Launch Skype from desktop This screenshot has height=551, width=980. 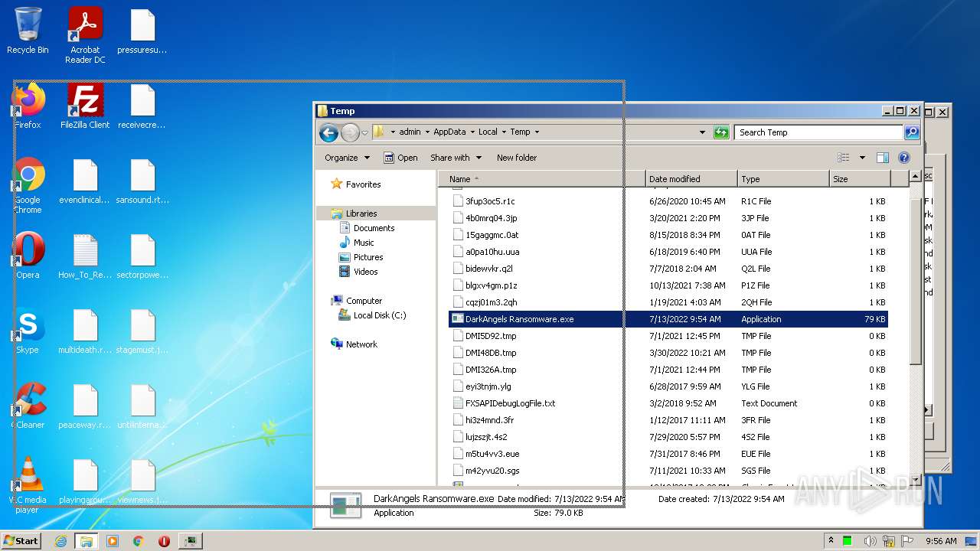click(28, 331)
